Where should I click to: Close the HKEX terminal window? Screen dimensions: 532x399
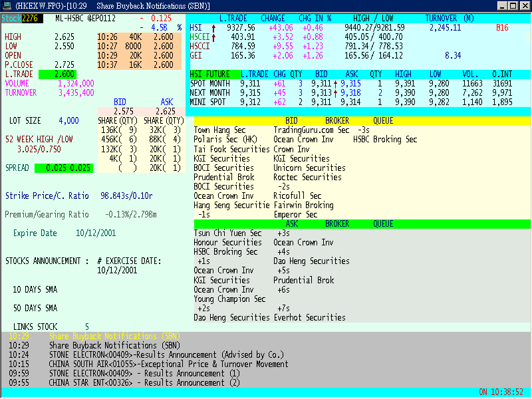[x=524, y=6]
